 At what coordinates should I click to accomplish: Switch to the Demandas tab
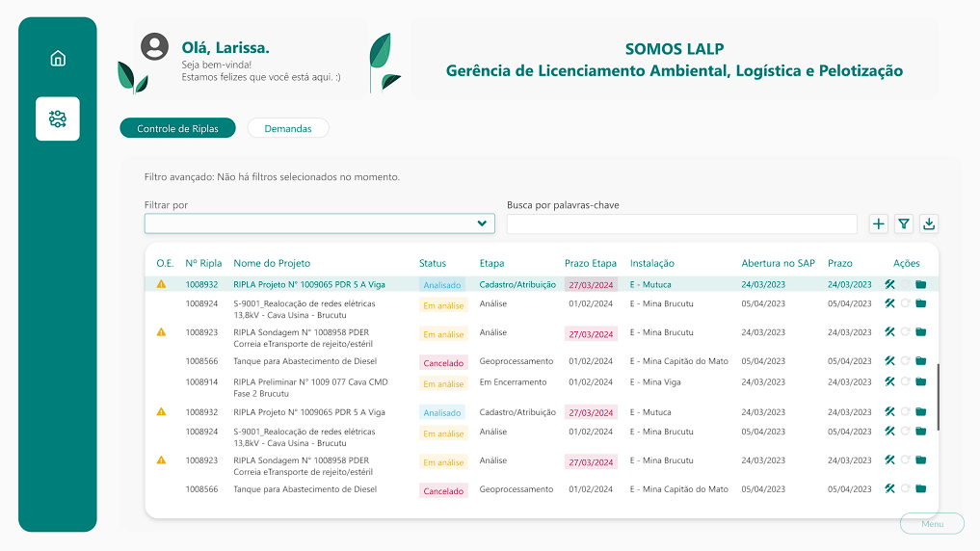[x=288, y=128]
